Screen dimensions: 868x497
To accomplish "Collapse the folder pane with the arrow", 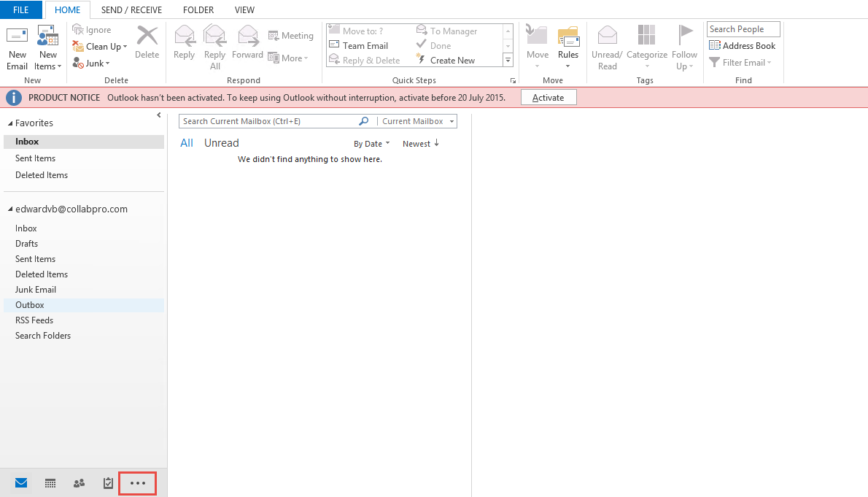I will click(x=159, y=115).
